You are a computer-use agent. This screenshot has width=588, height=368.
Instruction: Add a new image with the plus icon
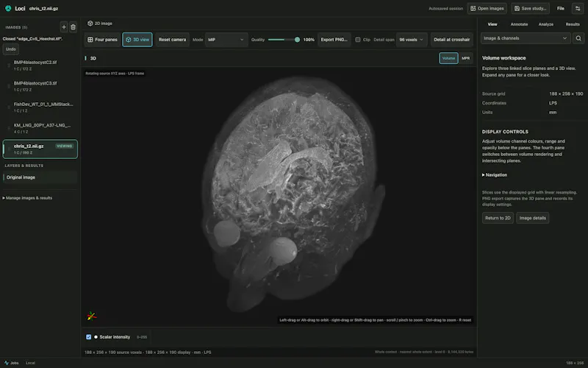pyautogui.click(x=64, y=27)
